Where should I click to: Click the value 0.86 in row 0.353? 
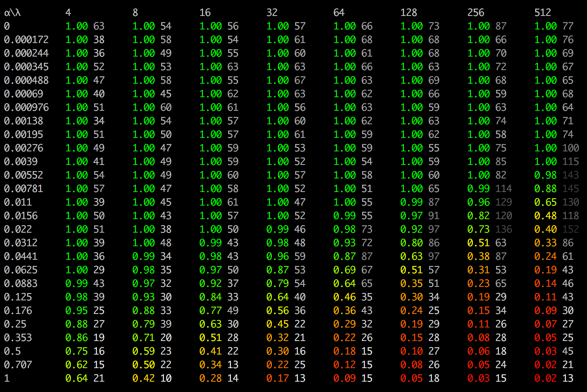tap(77, 338)
